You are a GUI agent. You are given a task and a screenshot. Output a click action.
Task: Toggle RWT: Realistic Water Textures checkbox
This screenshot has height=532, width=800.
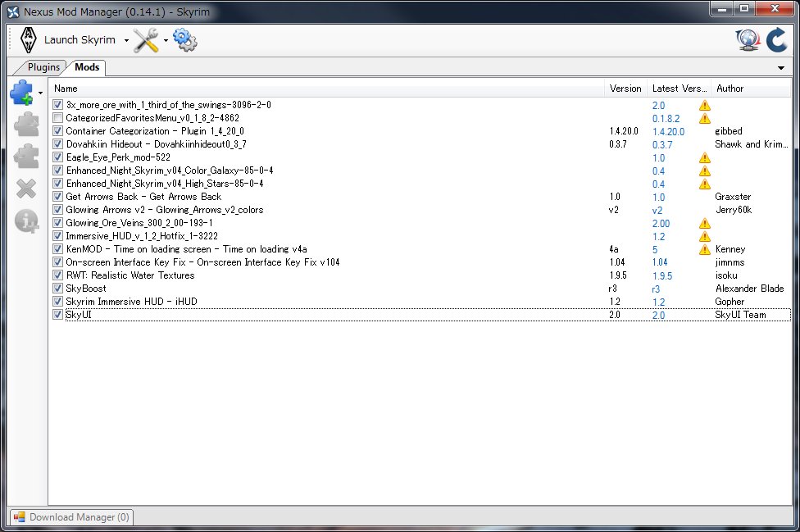(x=57, y=275)
